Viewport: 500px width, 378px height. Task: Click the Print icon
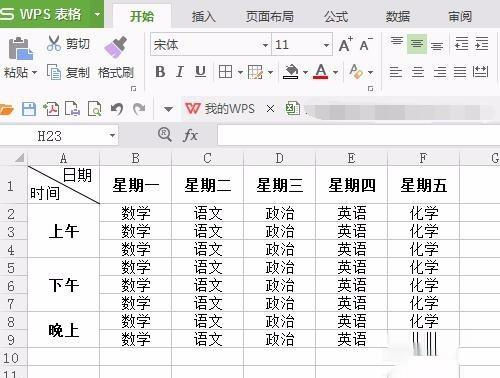pos(73,109)
